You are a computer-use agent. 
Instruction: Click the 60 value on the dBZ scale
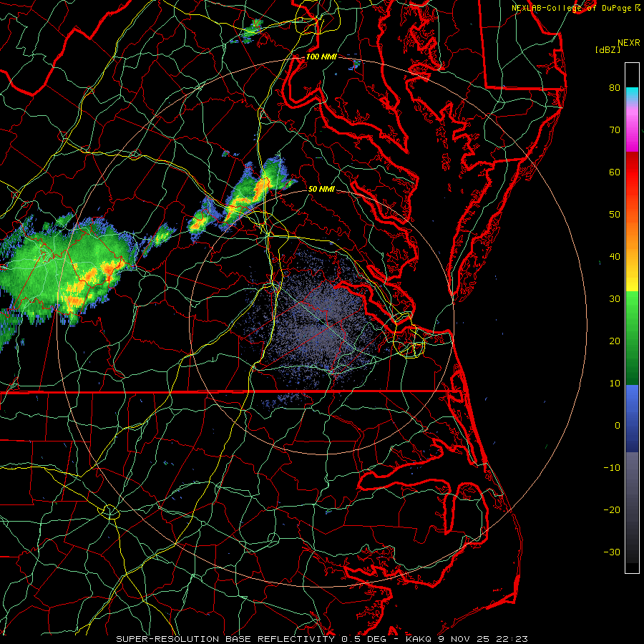tap(615, 172)
